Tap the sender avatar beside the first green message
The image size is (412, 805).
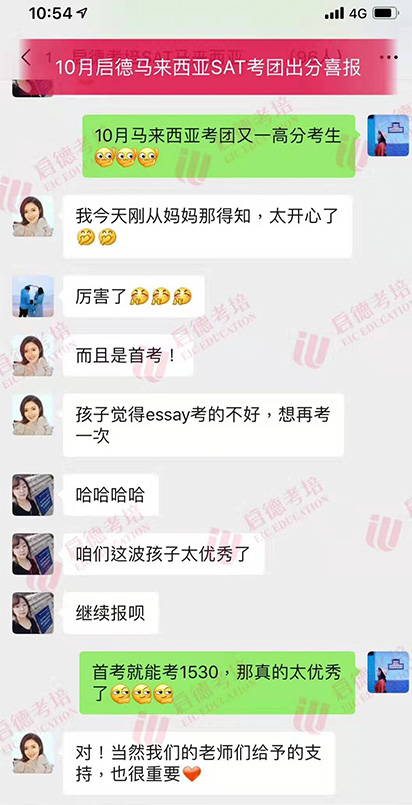[x=388, y=136]
